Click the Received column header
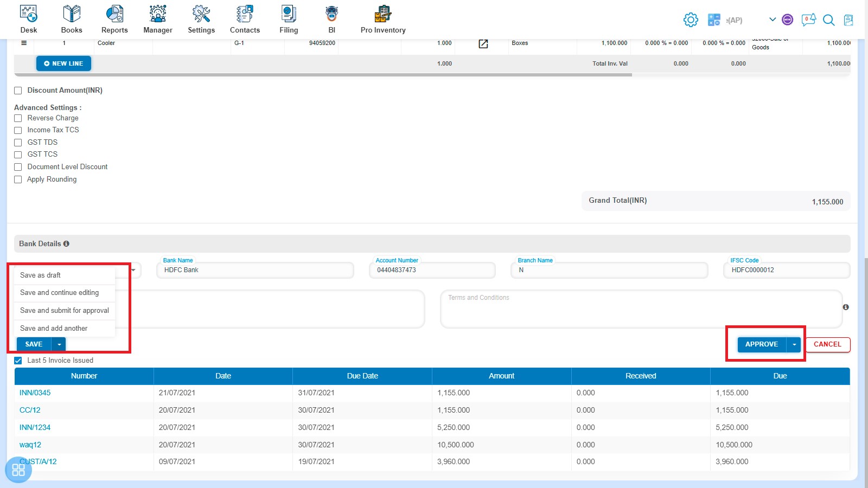 pyautogui.click(x=641, y=376)
